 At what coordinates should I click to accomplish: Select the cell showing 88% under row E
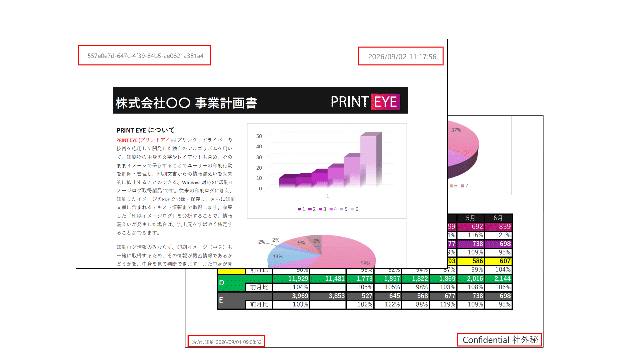tap(415, 305)
